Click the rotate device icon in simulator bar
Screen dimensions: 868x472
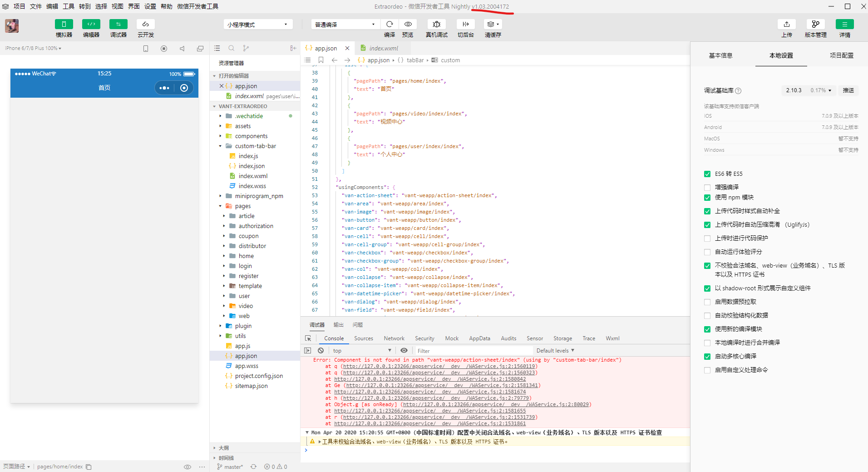[x=146, y=49]
